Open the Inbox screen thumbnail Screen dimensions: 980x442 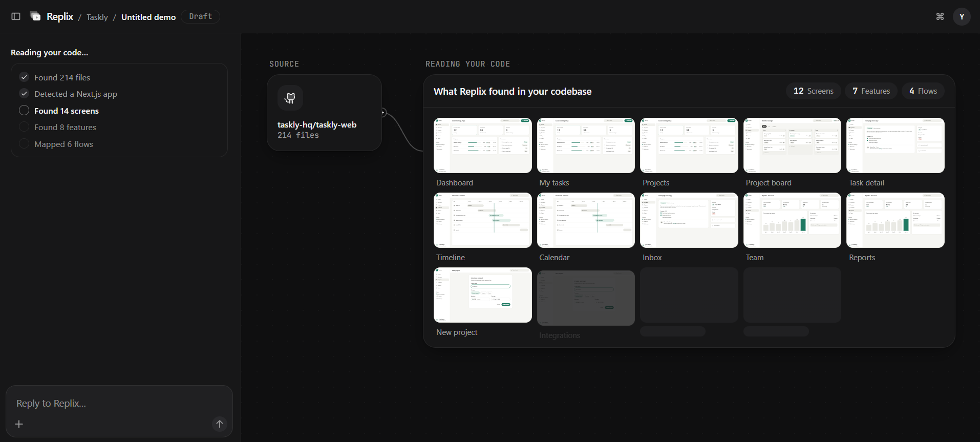pos(689,220)
